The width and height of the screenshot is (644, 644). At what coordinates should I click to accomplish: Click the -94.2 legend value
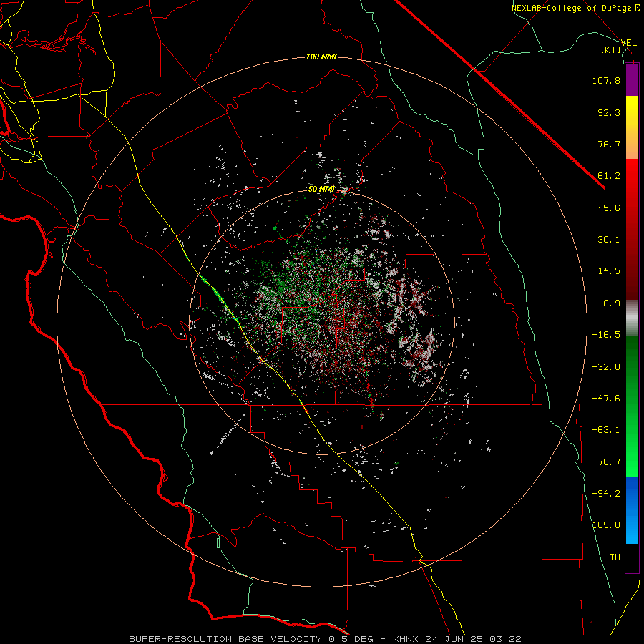point(606,494)
